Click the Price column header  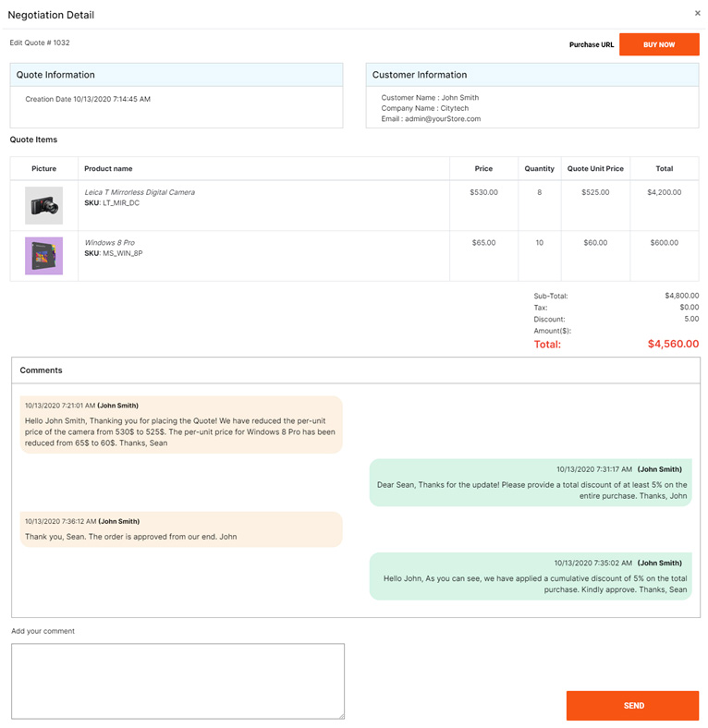(x=483, y=168)
